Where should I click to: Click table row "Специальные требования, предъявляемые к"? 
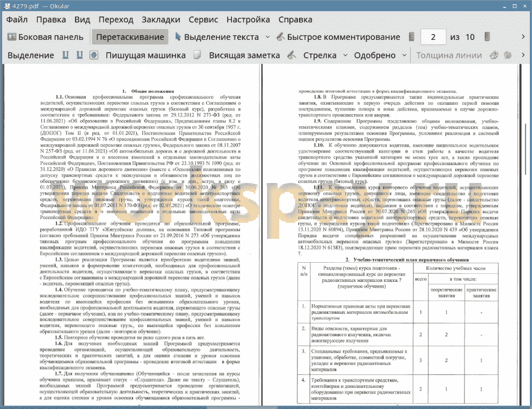pyautogui.click(x=398, y=360)
